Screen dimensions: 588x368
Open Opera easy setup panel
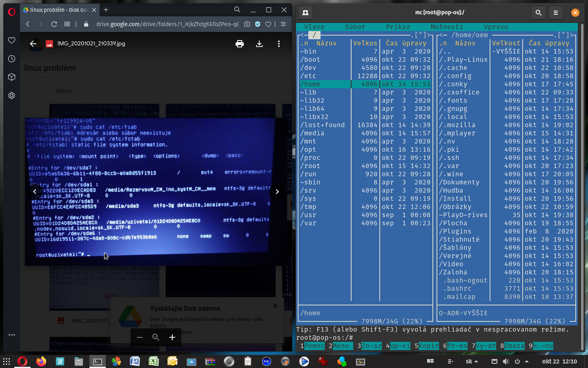click(x=284, y=24)
